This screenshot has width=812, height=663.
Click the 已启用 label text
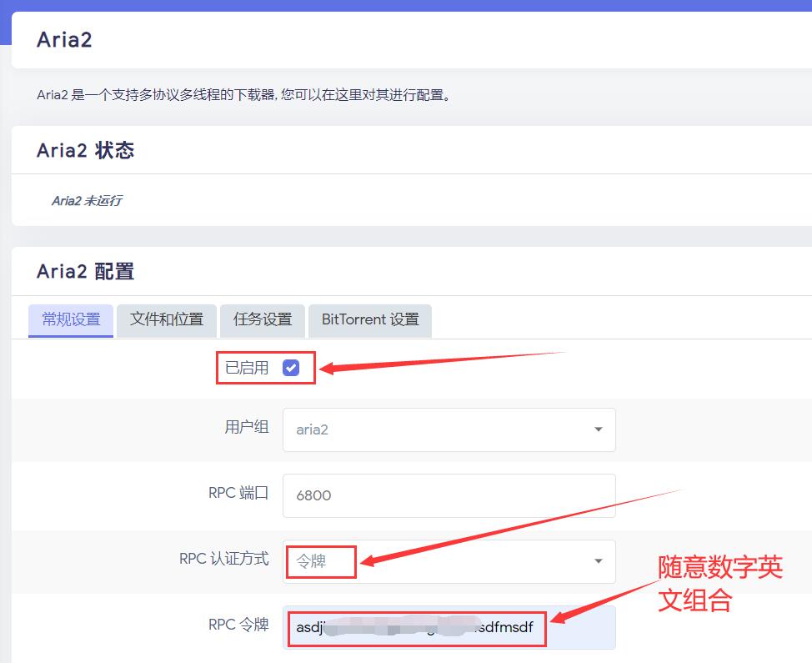pyautogui.click(x=247, y=368)
